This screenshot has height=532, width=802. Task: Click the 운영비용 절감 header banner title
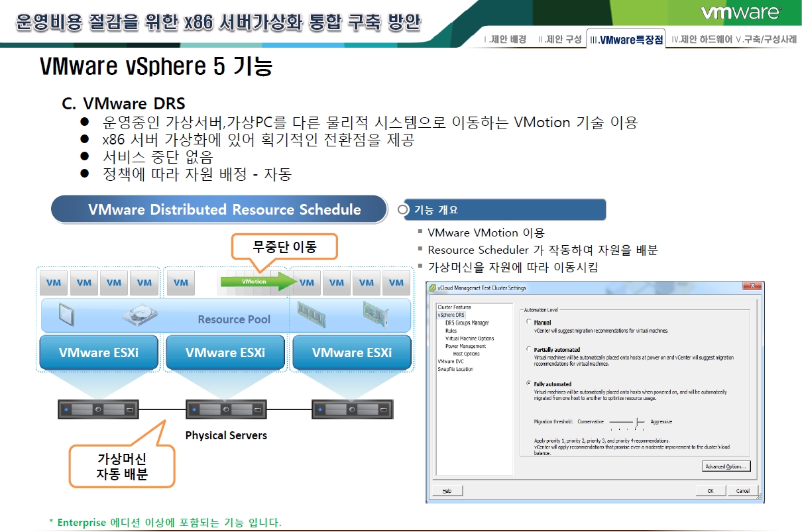point(219,23)
